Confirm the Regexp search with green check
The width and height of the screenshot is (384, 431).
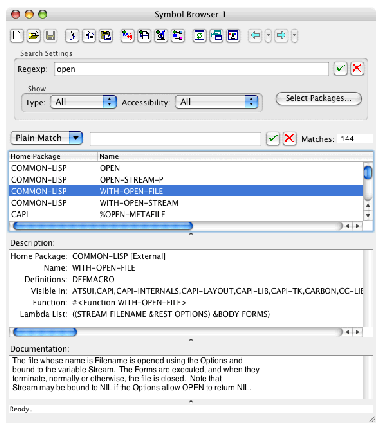tap(340, 69)
